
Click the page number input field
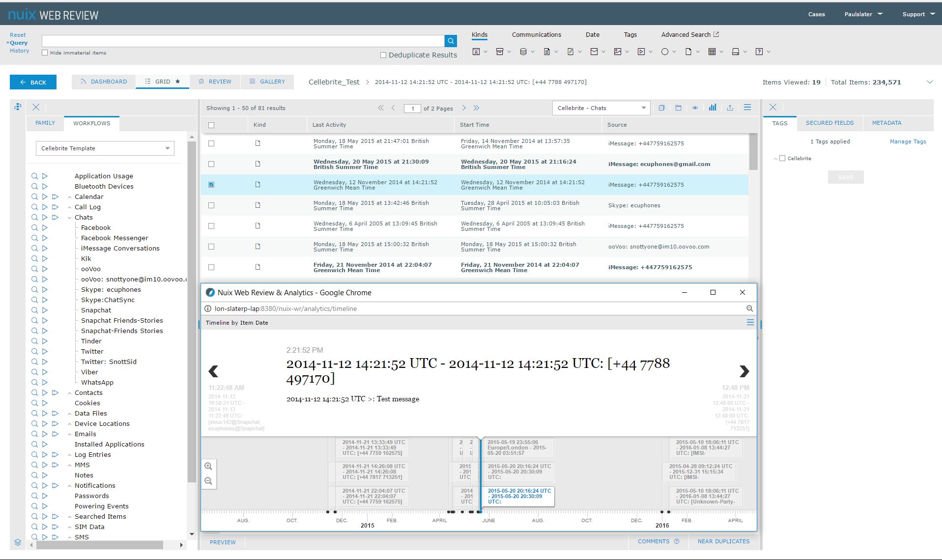412,109
